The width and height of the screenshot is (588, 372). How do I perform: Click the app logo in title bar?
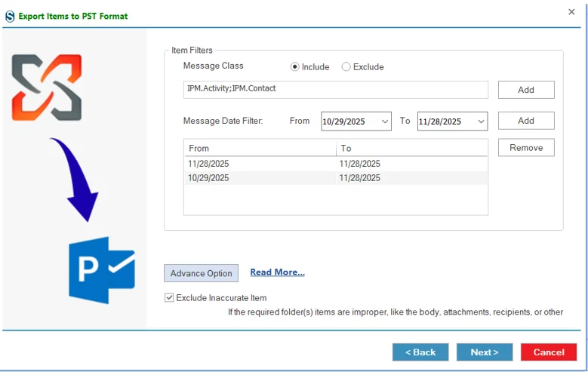click(10, 16)
